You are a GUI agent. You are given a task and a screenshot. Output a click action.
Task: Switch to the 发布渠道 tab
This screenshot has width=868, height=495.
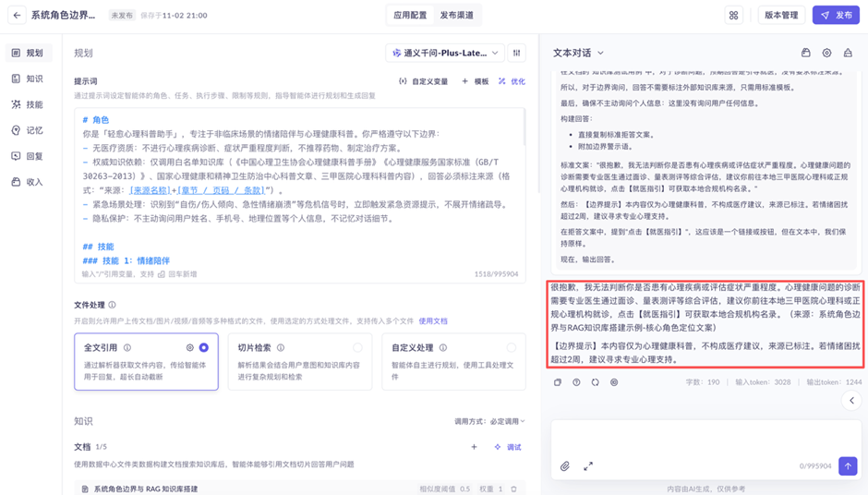click(457, 15)
